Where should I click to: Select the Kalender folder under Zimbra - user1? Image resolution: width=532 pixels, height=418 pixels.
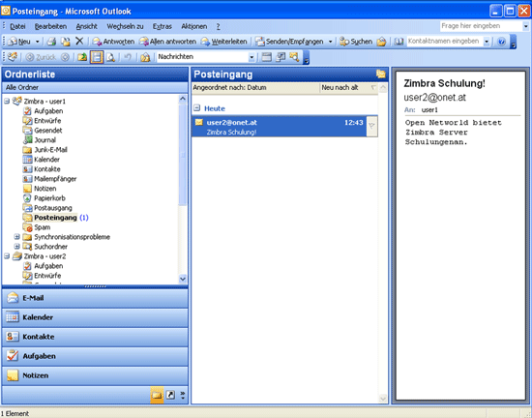[46, 159]
